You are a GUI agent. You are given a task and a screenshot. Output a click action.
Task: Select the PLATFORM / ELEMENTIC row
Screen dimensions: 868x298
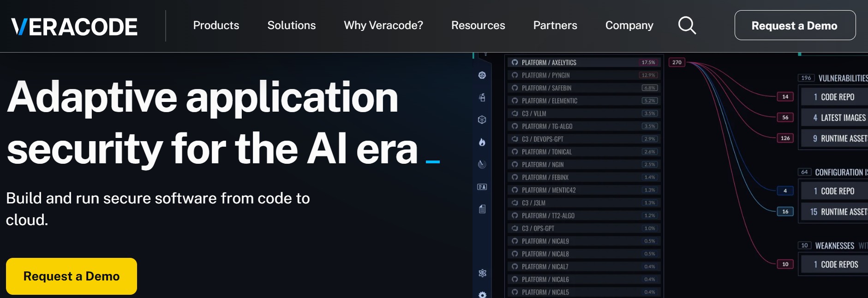pyautogui.click(x=585, y=101)
